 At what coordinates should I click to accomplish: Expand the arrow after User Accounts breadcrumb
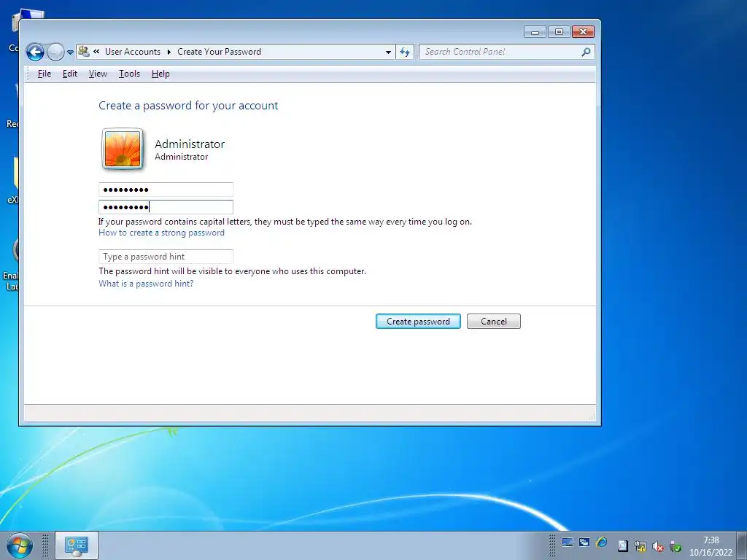(x=169, y=52)
